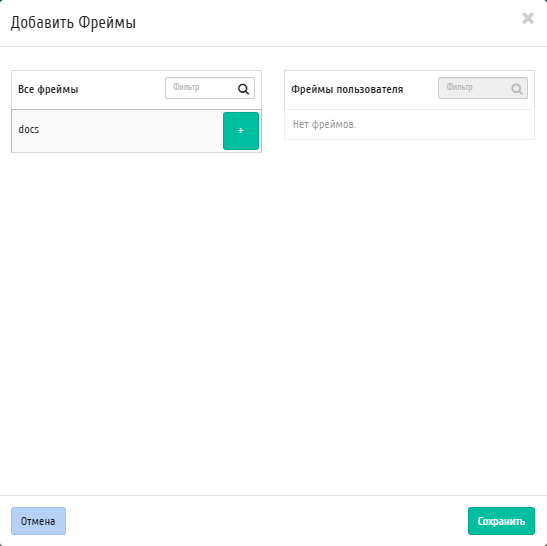Click the footer area between Отмена and Сохранить

pyautogui.click(x=267, y=521)
